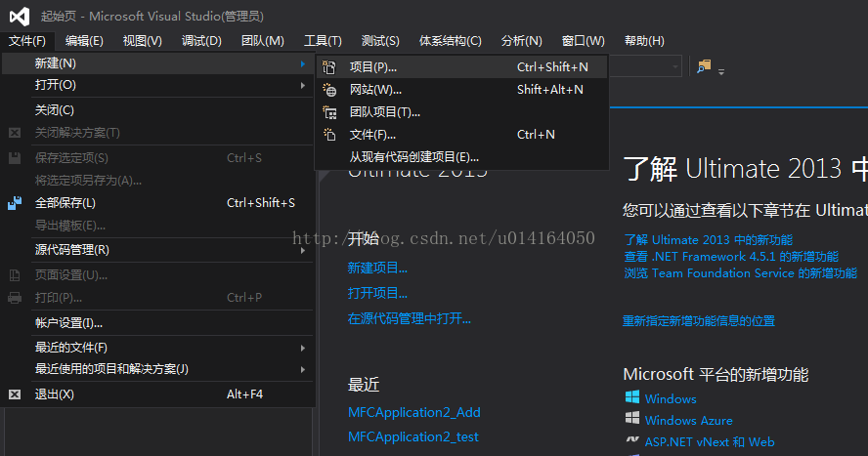Click 重新指定新增功能信息的位置 link
This screenshot has width=868, height=456.
[699, 320]
